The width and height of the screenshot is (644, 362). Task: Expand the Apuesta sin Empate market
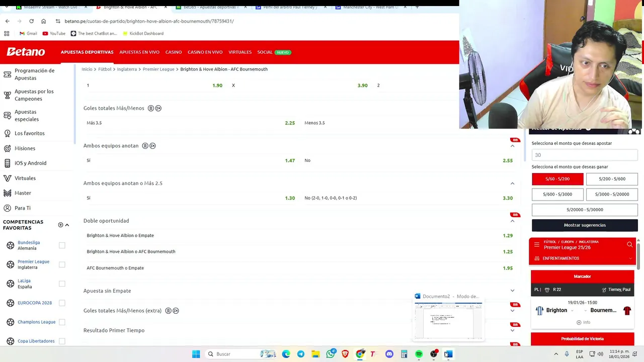[x=512, y=291]
